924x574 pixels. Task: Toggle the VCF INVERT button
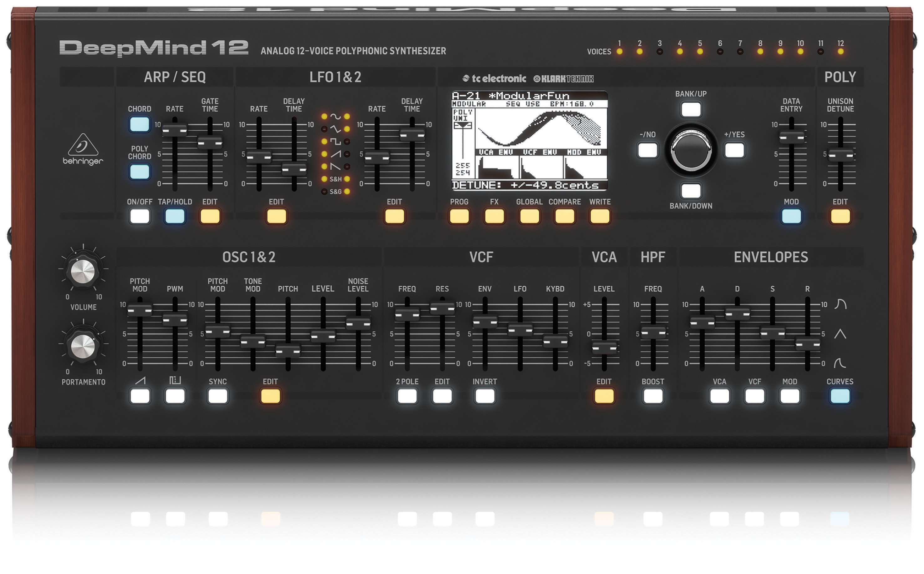pos(485,396)
